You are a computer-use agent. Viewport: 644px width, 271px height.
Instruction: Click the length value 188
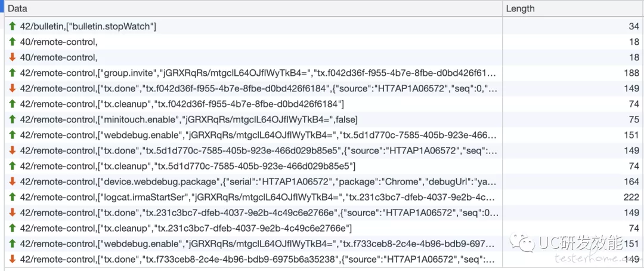click(x=631, y=73)
